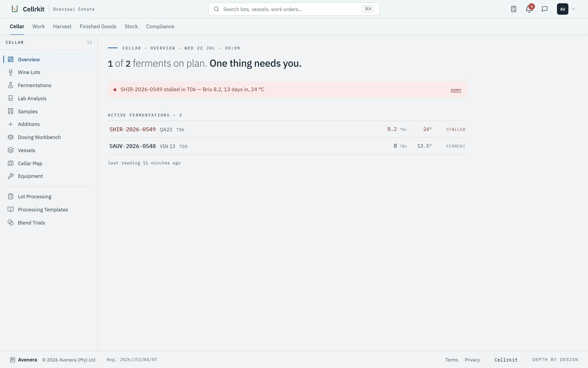Viewport: 588px width, 368px height.
Task: Click the Vessels layers icon
Action: click(x=10, y=150)
